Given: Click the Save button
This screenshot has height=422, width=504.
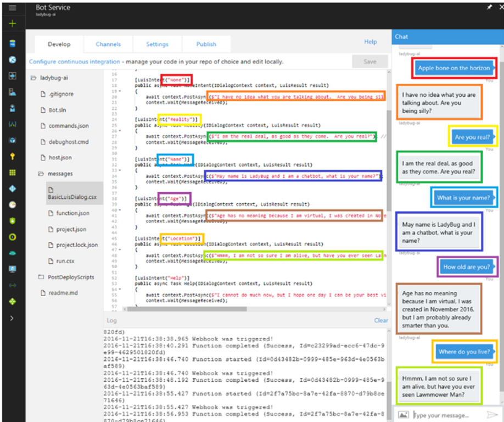Looking at the screenshot, I should pyautogui.click(x=370, y=62).
